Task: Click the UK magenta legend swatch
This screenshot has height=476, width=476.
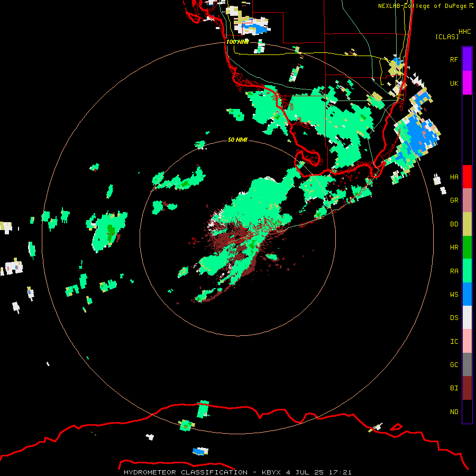Action: click(x=467, y=83)
